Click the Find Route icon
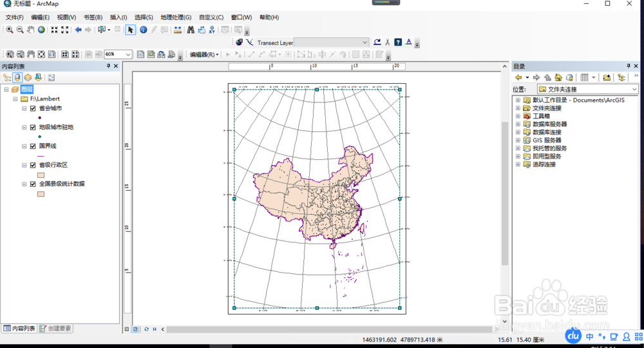This screenshot has width=644, height=348. (x=201, y=30)
